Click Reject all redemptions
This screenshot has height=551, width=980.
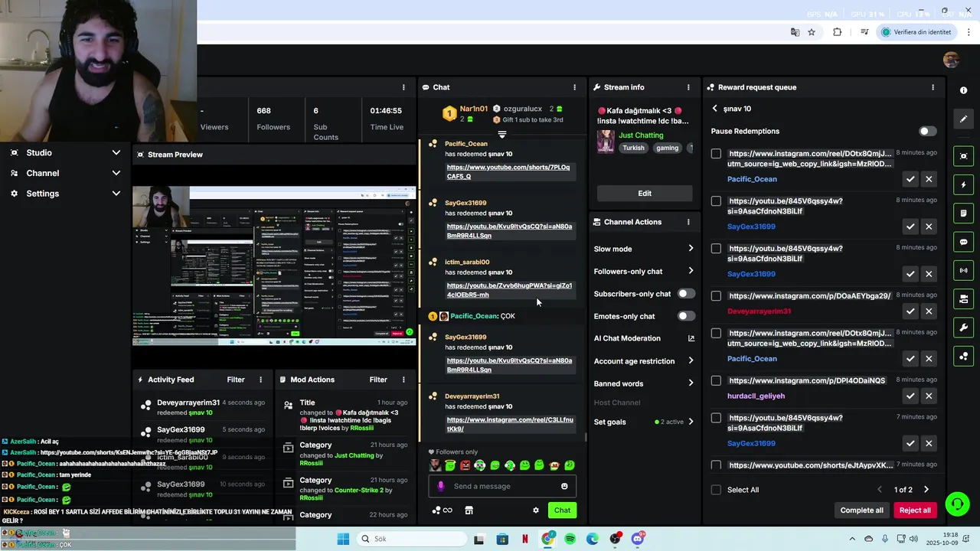click(915, 510)
